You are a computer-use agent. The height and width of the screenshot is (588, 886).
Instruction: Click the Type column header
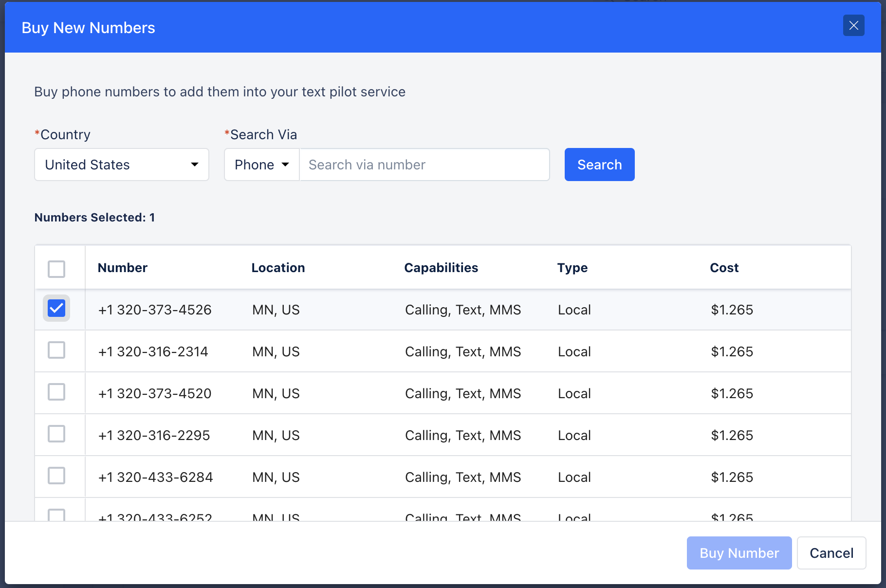point(572,268)
